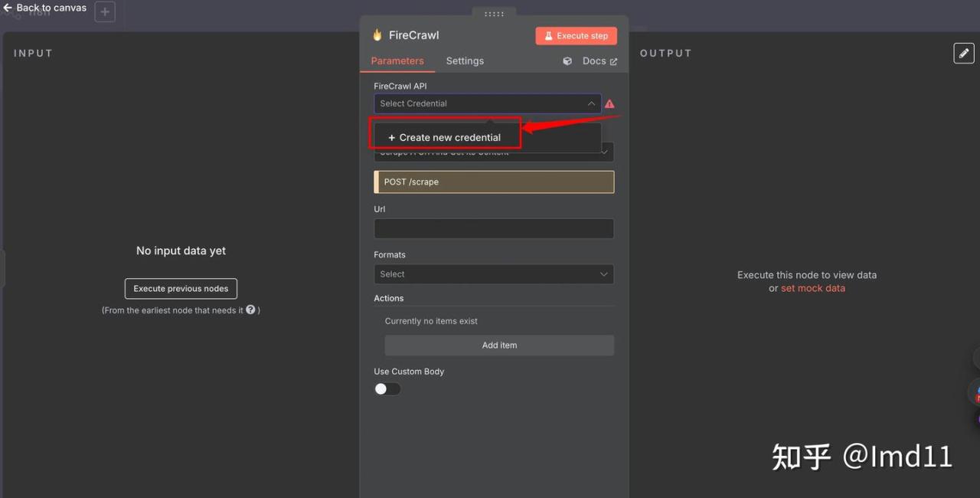Click the question mark help icon
This screenshot has width=980, height=498.
tap(250, 310)
